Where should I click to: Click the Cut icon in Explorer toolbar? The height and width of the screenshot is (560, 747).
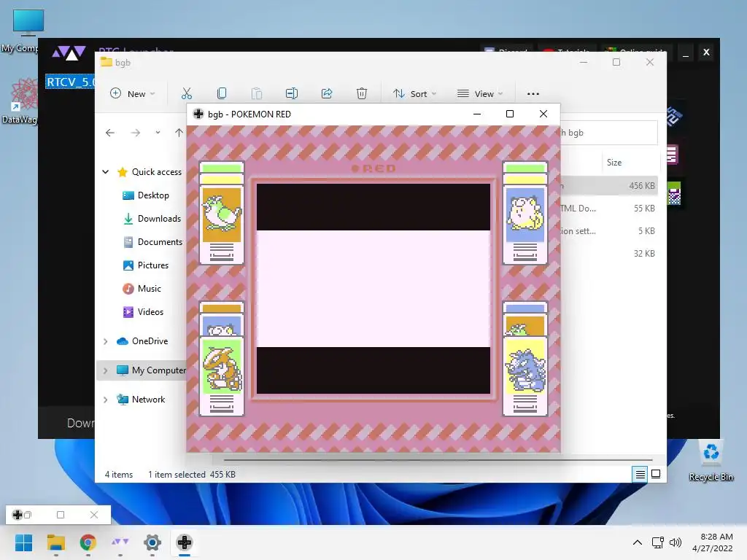pyautogui.click(x=186, y=93)
